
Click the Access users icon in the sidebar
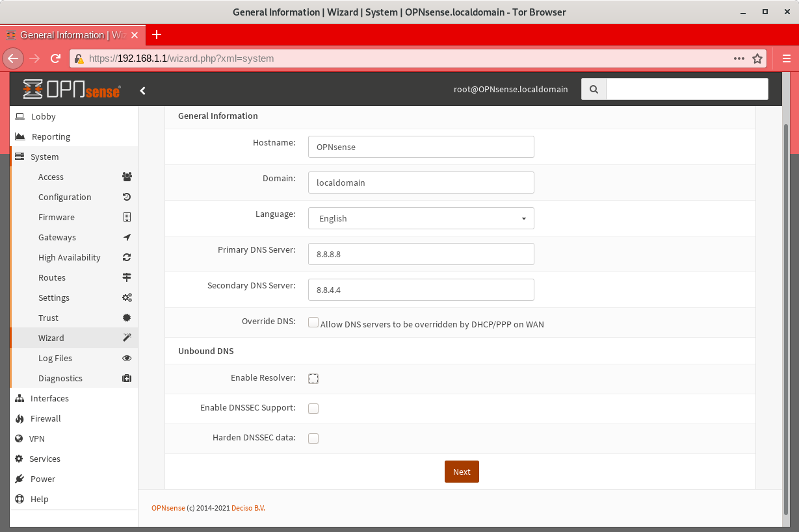(127, 176)
